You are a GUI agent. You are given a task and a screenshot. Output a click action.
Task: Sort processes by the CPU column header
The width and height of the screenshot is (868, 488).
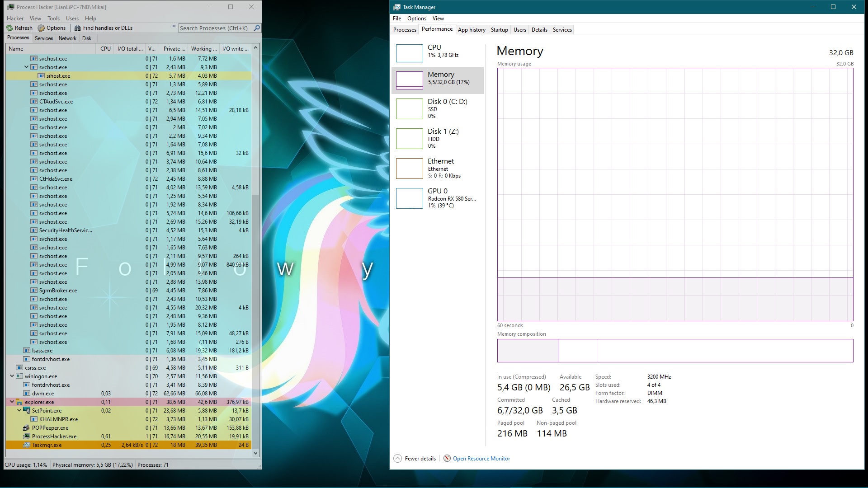click(105, 49)
